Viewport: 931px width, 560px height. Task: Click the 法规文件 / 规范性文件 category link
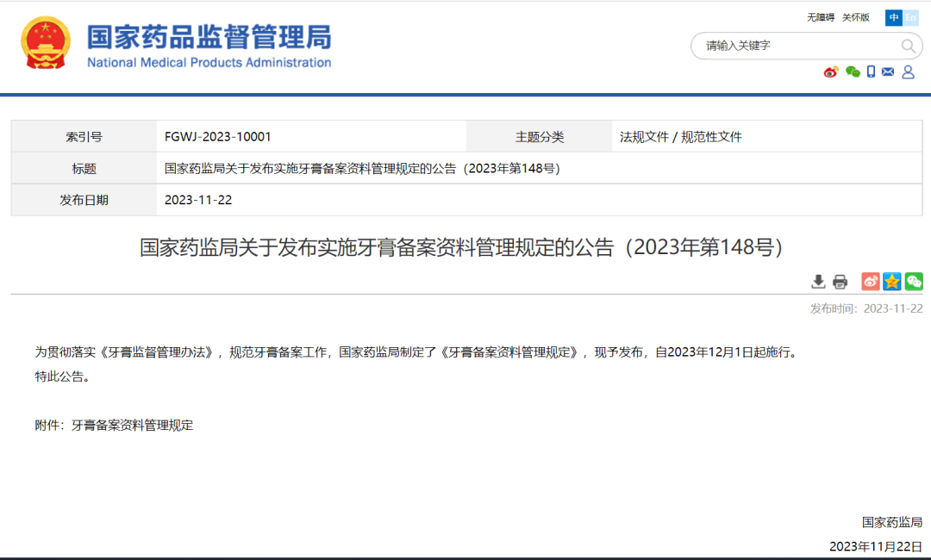point(683,136)
